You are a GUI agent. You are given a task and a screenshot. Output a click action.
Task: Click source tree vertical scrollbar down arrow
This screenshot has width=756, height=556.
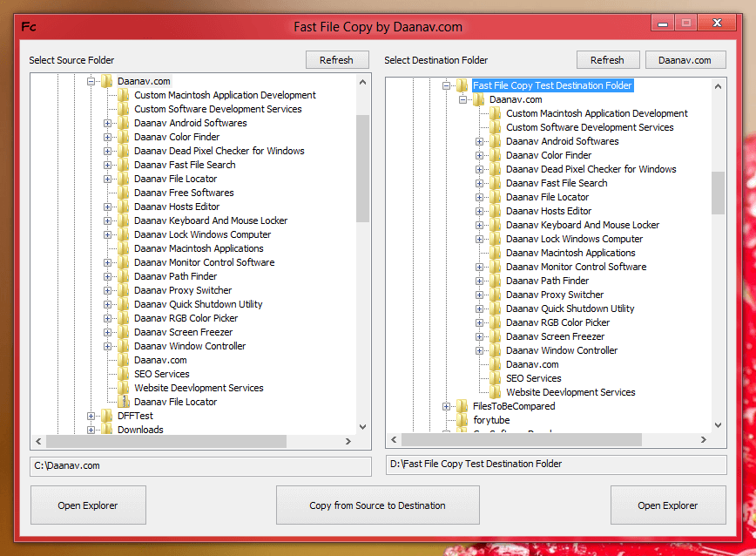click(363, 427)
